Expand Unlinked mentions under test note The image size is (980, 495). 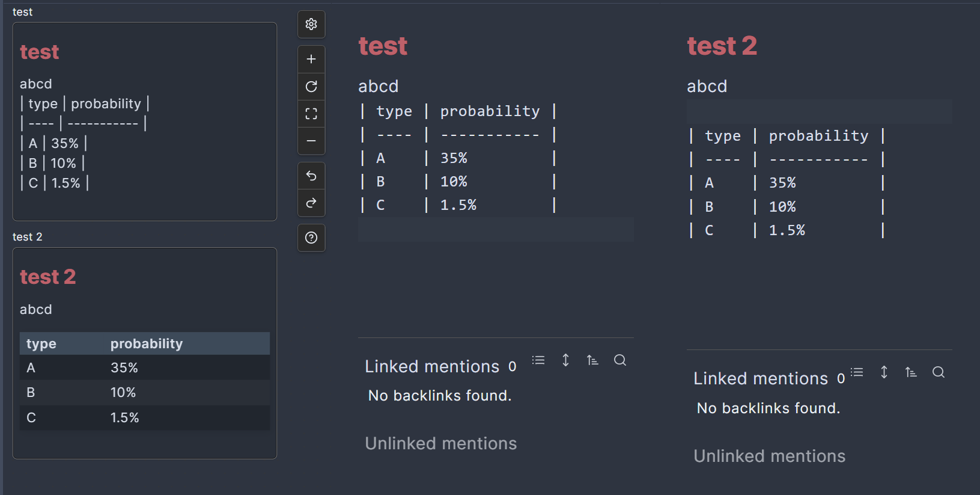(441, 443)
